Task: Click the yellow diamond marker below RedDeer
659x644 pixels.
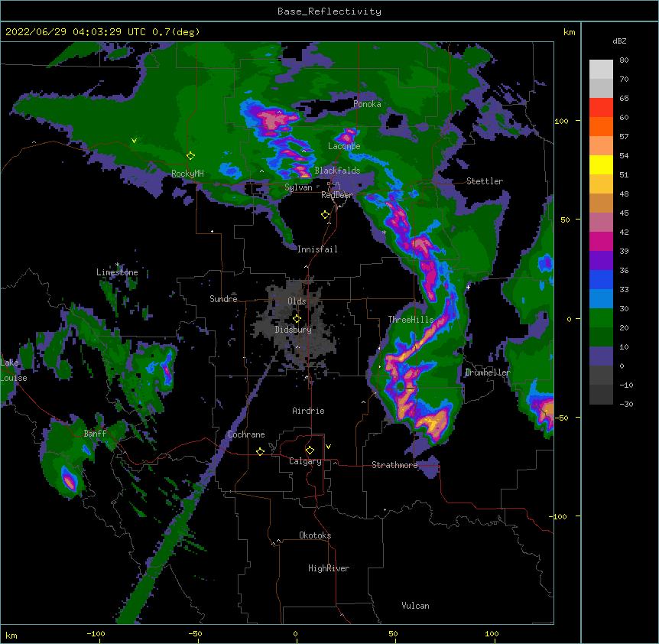Action: (x=326, y=215)
